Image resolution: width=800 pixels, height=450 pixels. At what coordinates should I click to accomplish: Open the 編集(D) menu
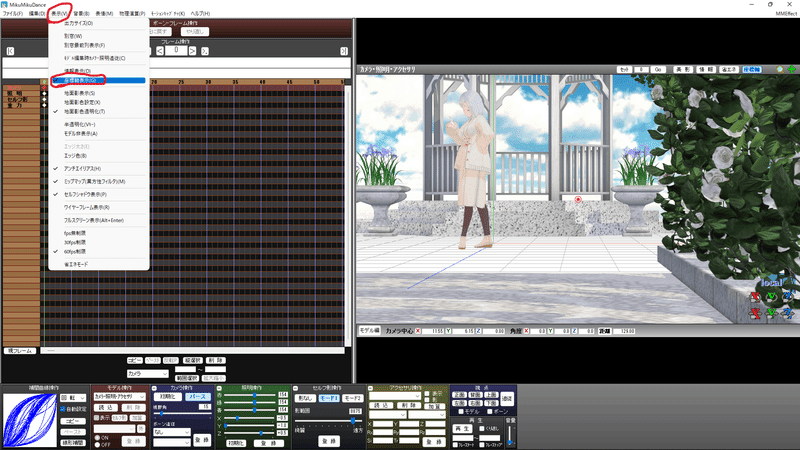coord(37,14)
